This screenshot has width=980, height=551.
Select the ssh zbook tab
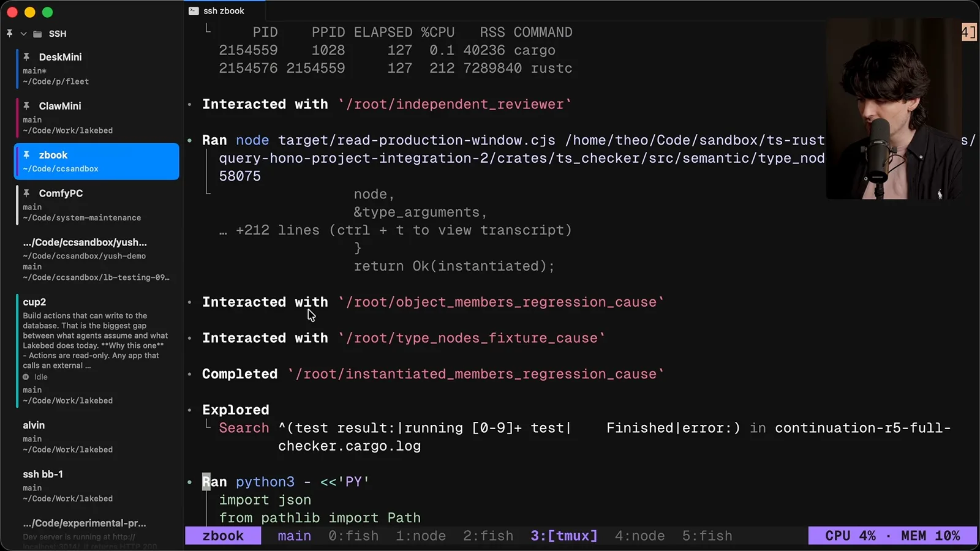tap(224, 11)
